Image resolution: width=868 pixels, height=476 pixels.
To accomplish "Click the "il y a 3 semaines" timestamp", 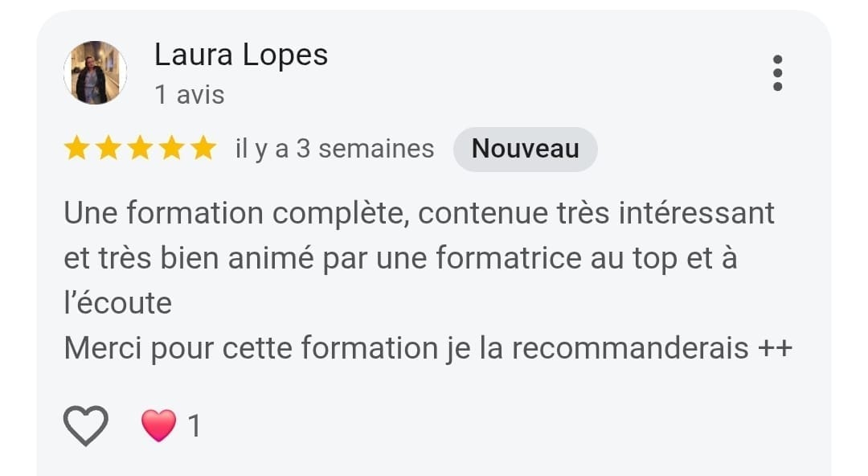I will click(x=334, y=150).
